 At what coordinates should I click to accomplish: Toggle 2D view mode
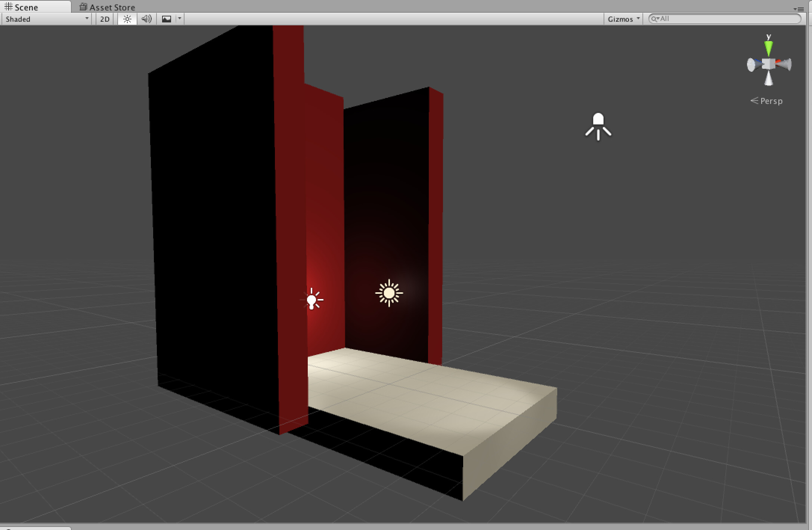click(x=104, y=19)
